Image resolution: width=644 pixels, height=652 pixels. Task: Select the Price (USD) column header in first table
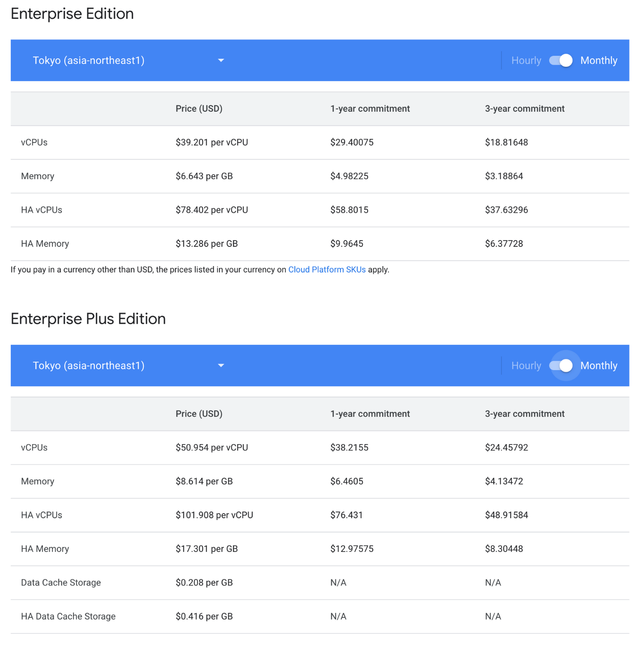pyautogui.click(x=199, y=109)
